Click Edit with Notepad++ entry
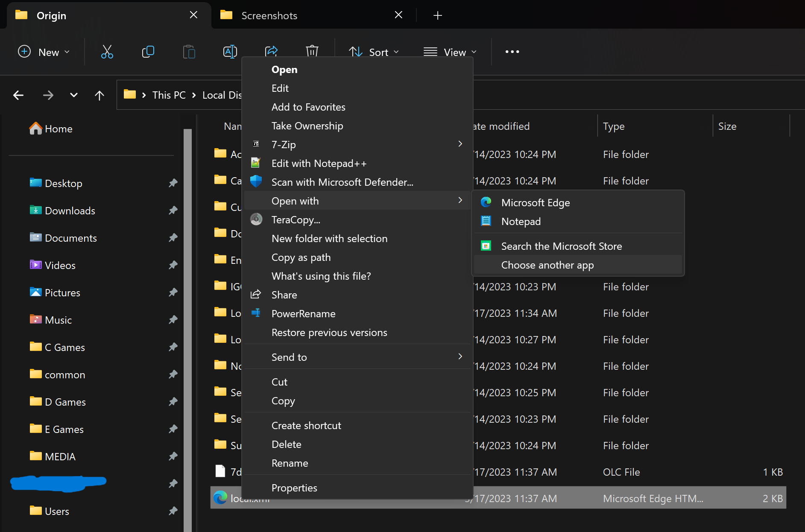The image size is (805, 532). [x=319, y=164]
